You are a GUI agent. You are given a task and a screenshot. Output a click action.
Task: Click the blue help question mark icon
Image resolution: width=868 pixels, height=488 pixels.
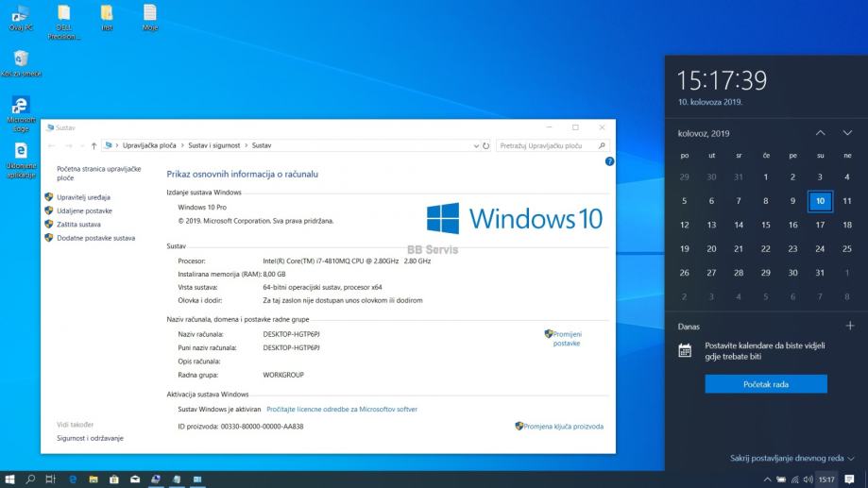tap(609, 161)
